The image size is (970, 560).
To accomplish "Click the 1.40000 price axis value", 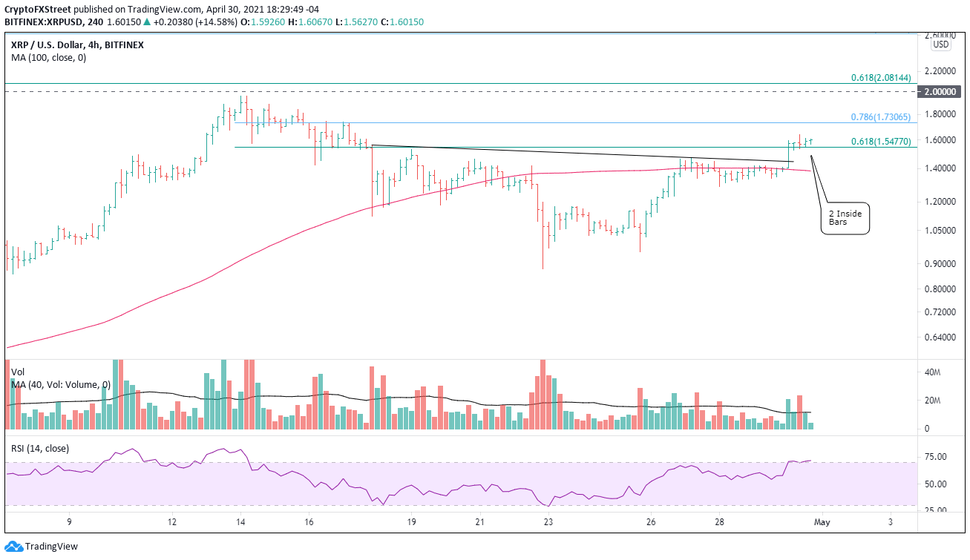I will pyautogui.click(x=941, y=168).
